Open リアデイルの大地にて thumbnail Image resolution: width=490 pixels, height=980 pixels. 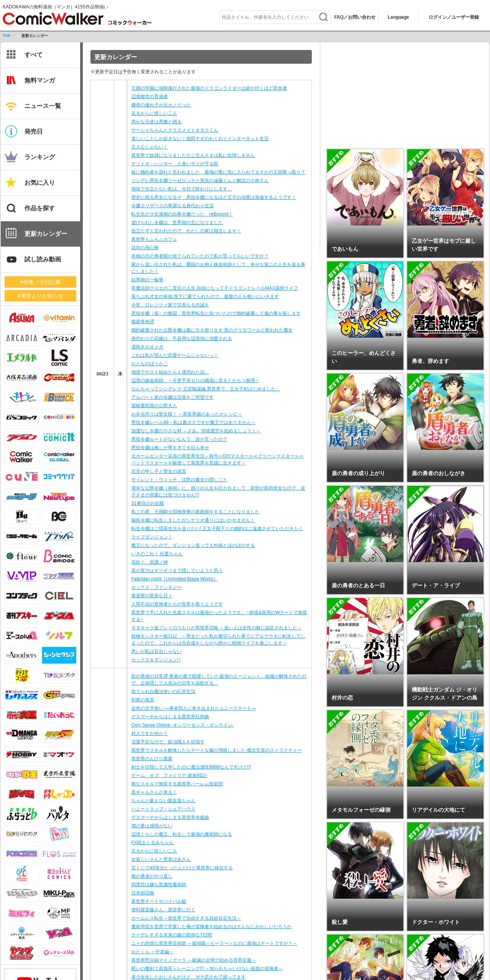pos(445,764)
